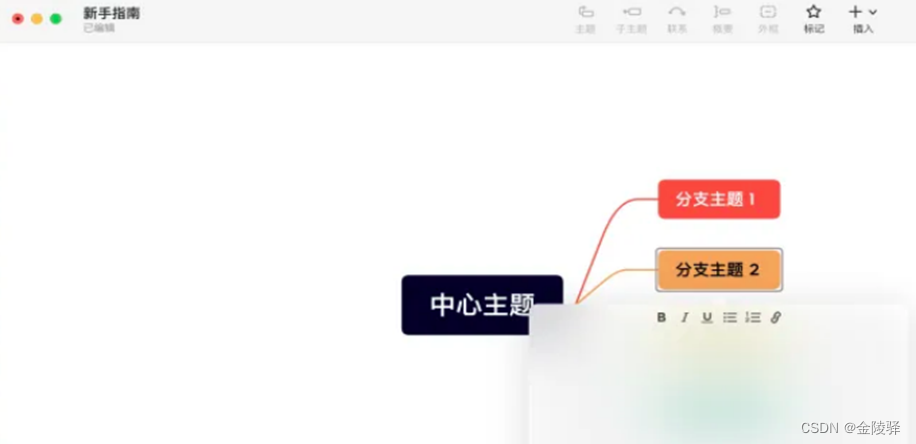This screenshot has width=916, height=444.
Task: Add a hyperlink in the note editor
Action: pos(775,317)
